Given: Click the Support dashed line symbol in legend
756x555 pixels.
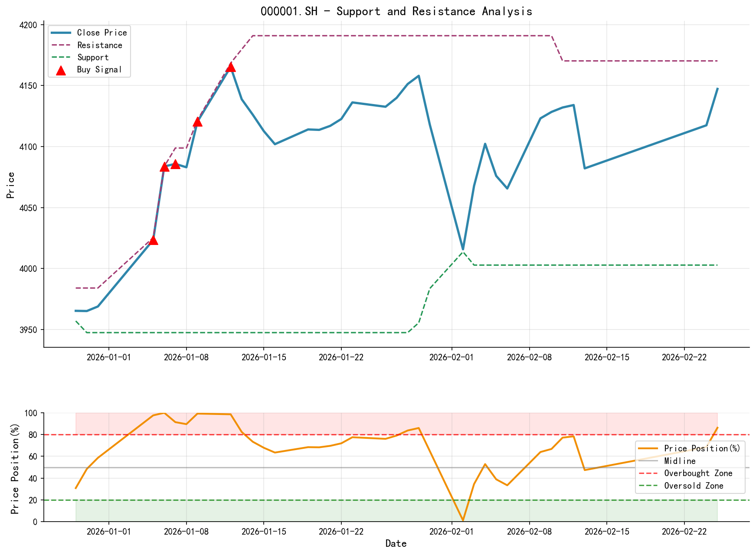Looking at the screenshot, I should (61, 57).
